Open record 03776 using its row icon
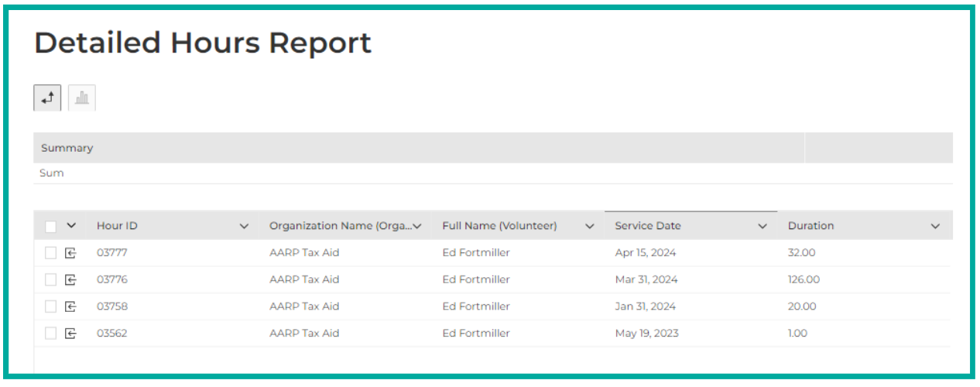Image resolution: width=980 pixels, height=387 pixels. [70, 279]
